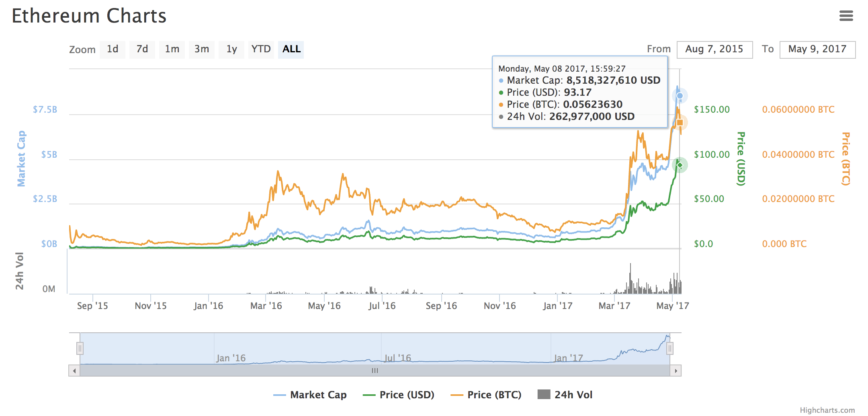Screen dimensions: 868x416
Task: Click the tooltip Market Cap value
Action: point(613,80)
